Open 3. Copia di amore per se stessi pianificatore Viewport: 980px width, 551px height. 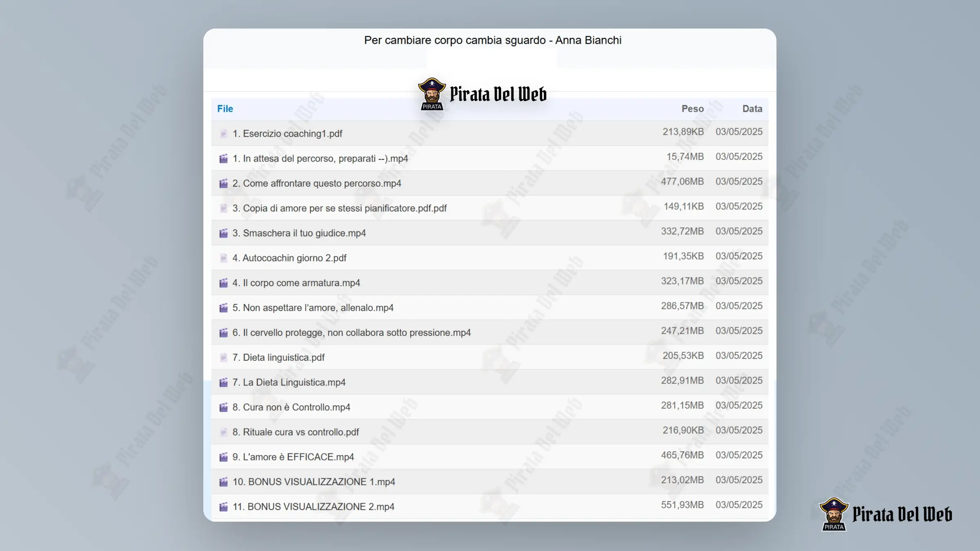click(340, 209)
